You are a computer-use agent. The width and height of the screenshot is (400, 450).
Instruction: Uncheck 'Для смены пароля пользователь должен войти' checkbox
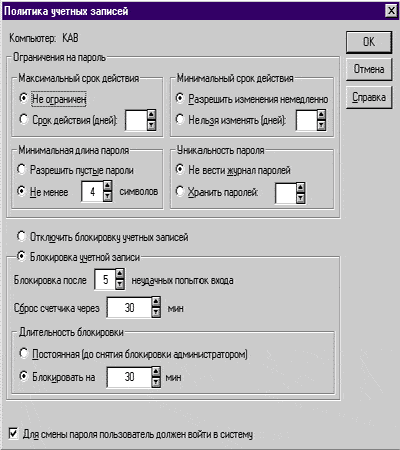click(13, 434)
